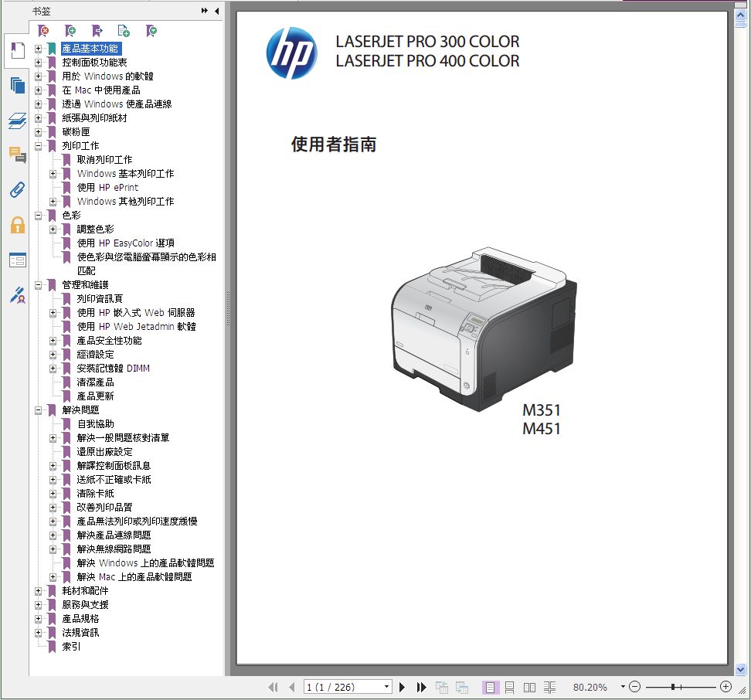
Task: Click the delete bookmark icon
Action: coord(43,31)
